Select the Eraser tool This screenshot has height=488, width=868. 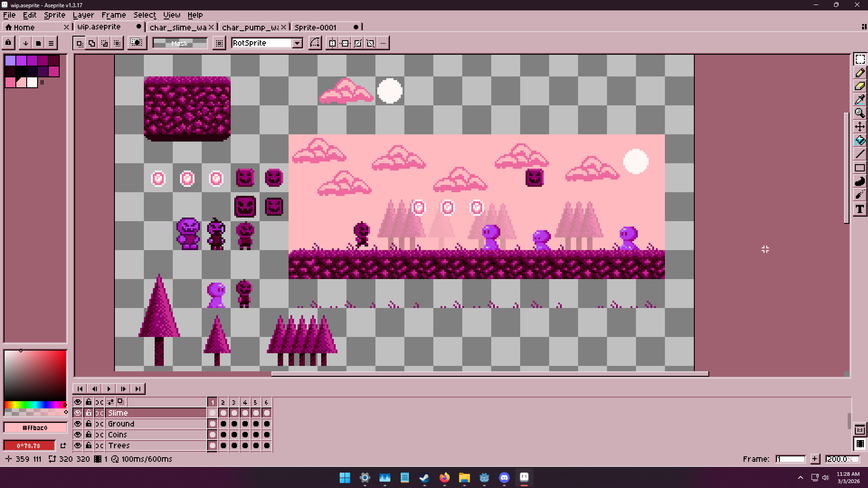[x=859, y=86]
